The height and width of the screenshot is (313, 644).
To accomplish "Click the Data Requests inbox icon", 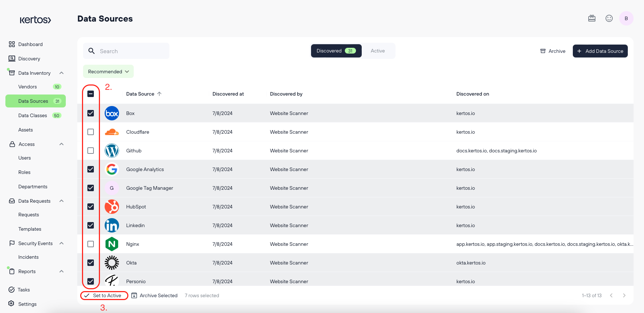I will click(12, 201).
